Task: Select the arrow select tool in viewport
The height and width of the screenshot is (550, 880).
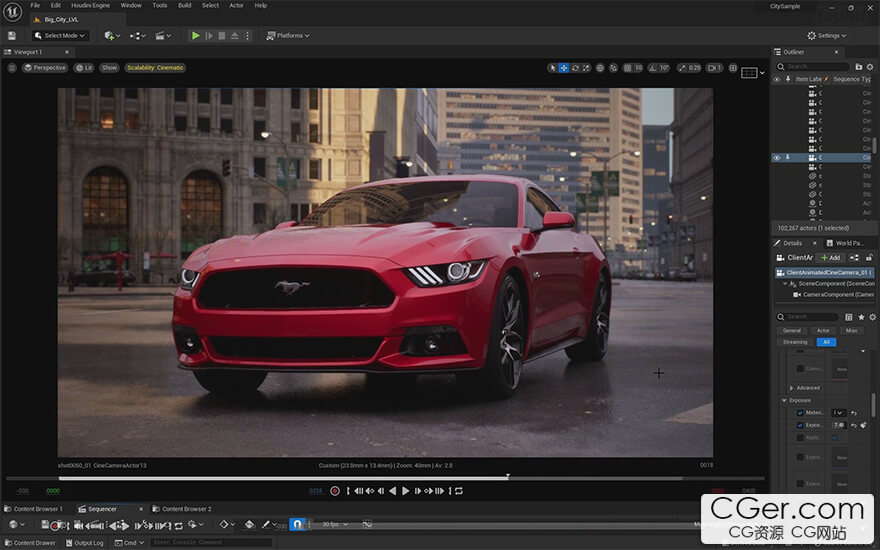Action: point(553,68)
